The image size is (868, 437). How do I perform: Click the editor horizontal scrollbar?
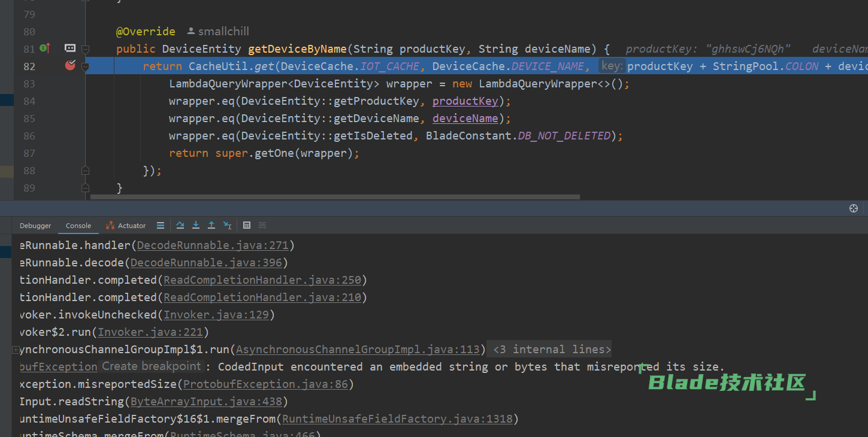tap(334, 196)
